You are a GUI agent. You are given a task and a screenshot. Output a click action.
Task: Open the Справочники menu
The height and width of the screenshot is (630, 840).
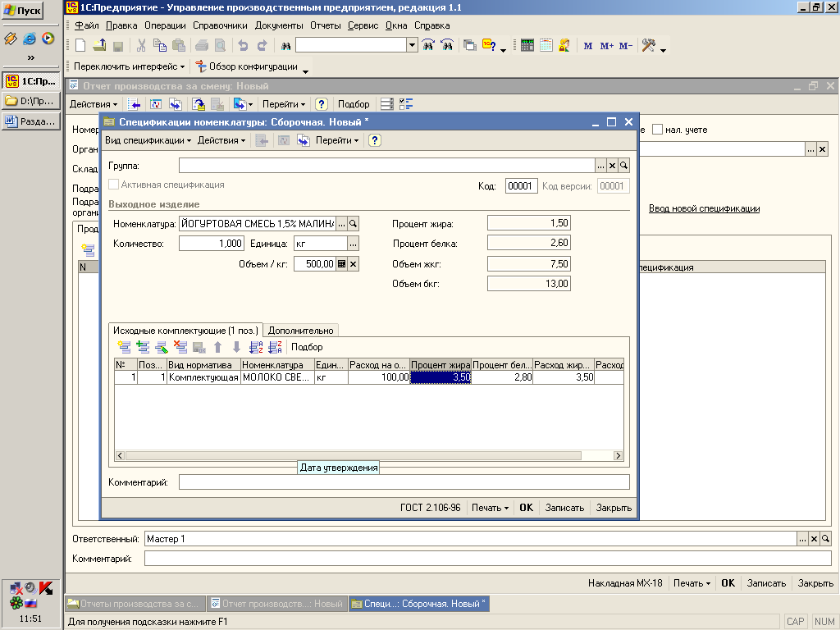click(x=220, y=25)
